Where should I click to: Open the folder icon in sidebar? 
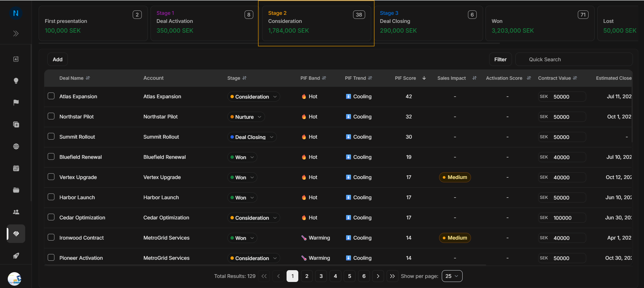pos(16,190)
